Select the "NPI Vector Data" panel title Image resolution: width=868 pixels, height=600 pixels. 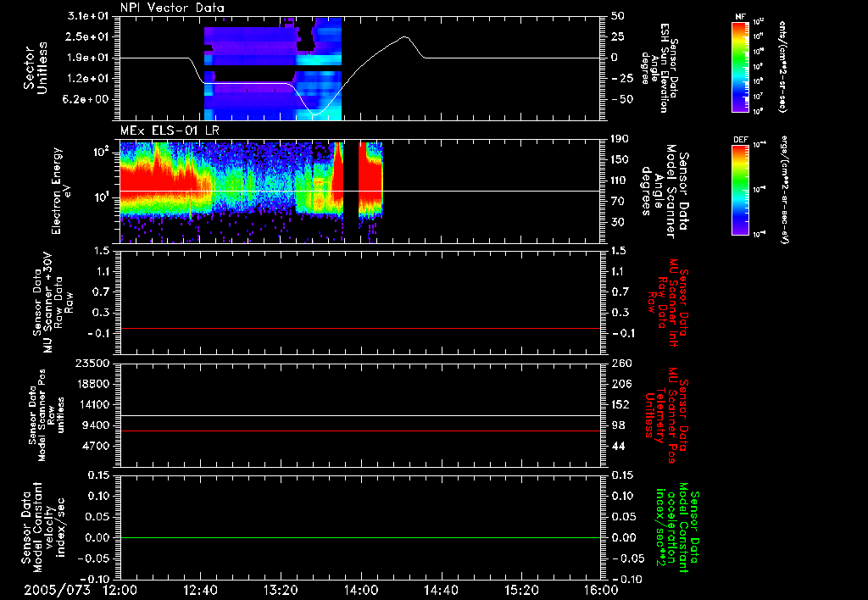click(x=173, y=8)
